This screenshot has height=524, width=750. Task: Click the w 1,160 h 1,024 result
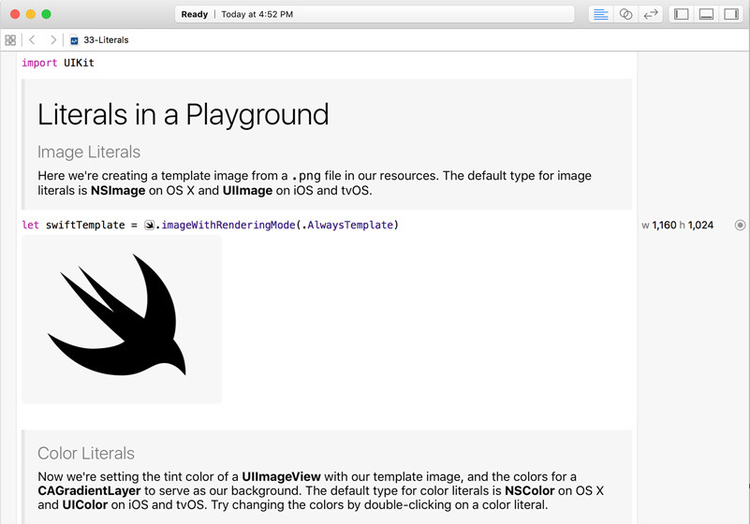(677, 225)
